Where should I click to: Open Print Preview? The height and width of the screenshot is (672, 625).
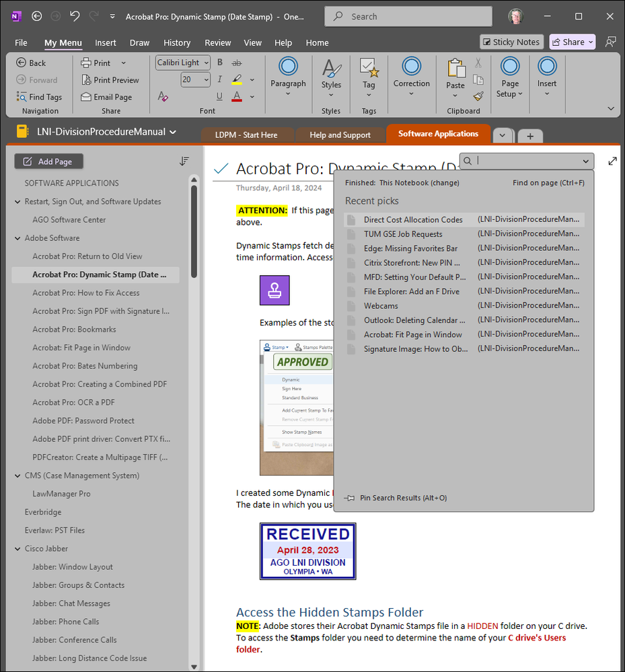click(x=110, y=80)
